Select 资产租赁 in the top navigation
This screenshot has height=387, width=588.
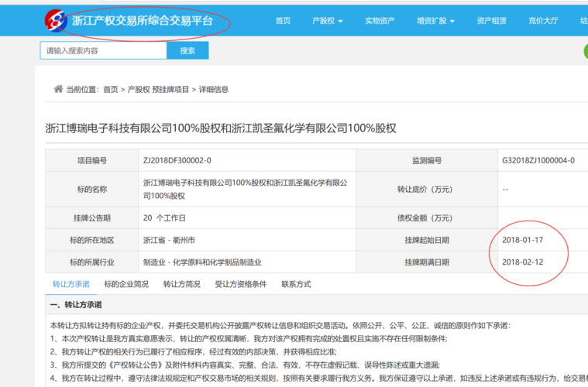[491, 21]
